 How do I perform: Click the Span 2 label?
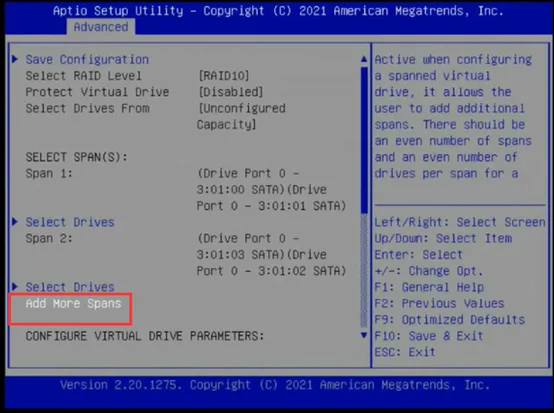point(49,238)
